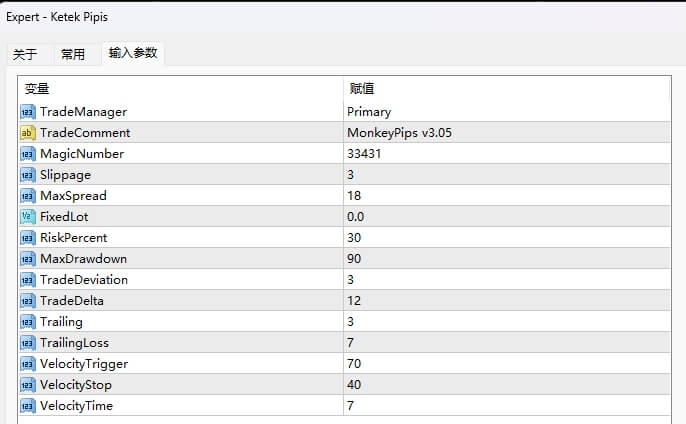686x424 pixels.
Task: Click the icon next to MagicNumber
Action: 27,154
